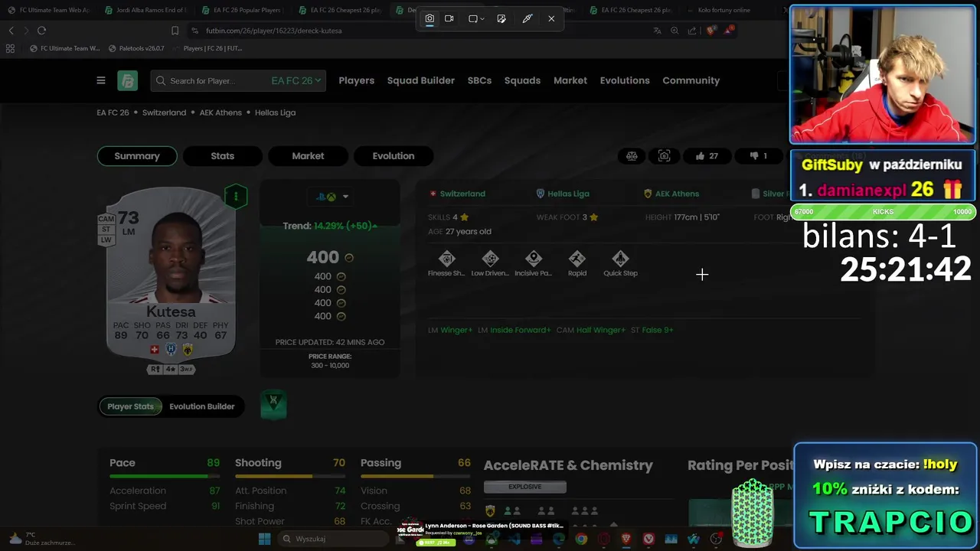Click Switzerland breadcrumb link
Screen dimensions: 980x551
coord(164,112)
